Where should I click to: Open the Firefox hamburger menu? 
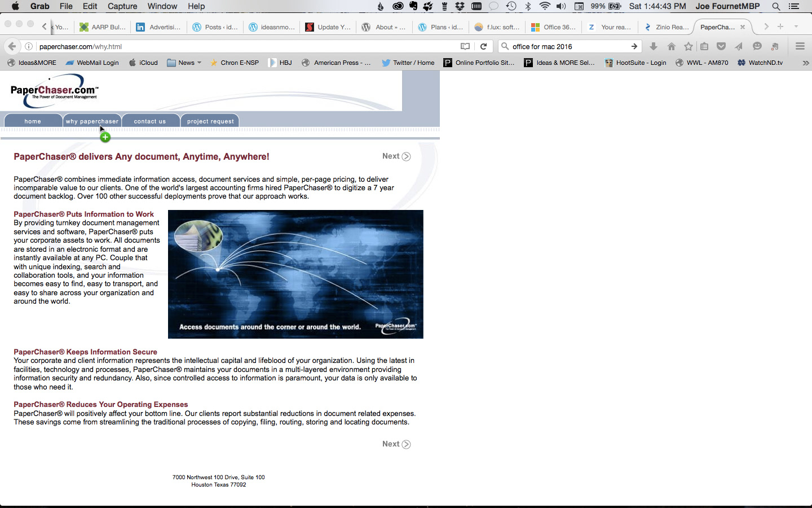click(800, 46)
